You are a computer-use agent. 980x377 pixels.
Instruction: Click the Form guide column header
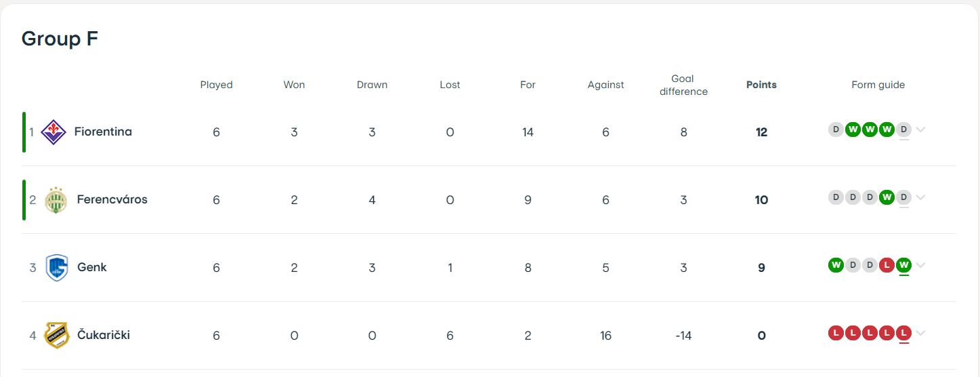pos(878,85)
